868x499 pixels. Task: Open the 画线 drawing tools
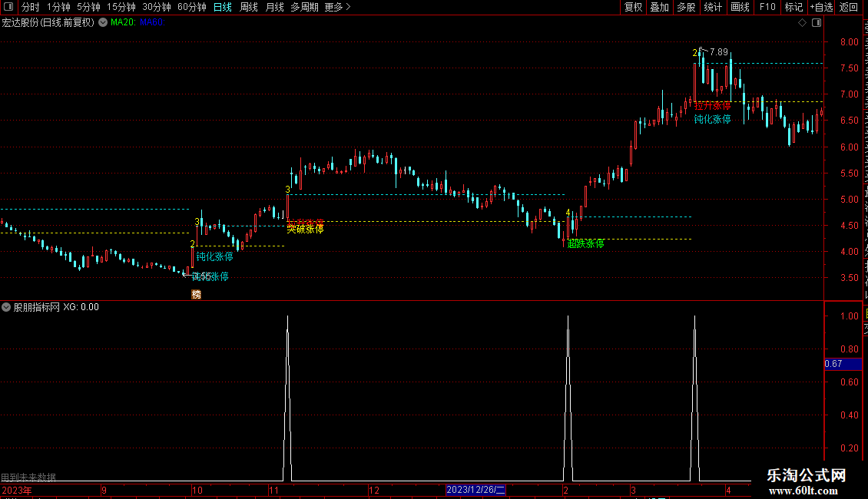pos(740,7)
